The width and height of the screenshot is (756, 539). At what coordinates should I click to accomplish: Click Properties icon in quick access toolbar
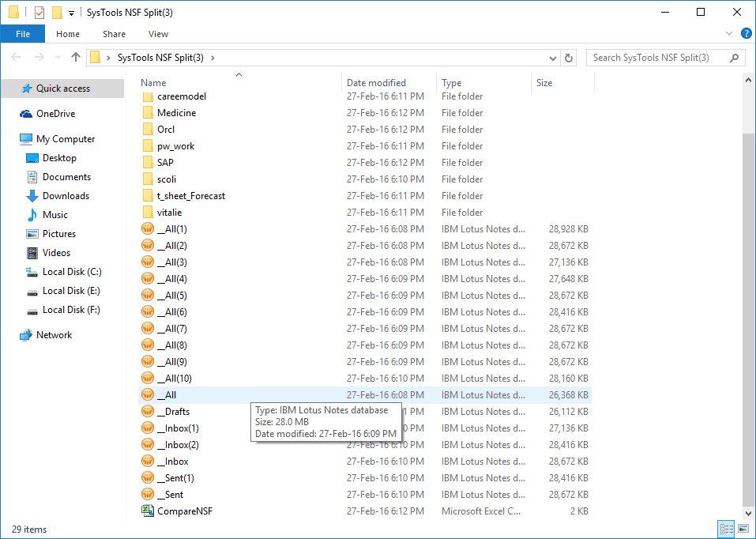coord(39,13)
